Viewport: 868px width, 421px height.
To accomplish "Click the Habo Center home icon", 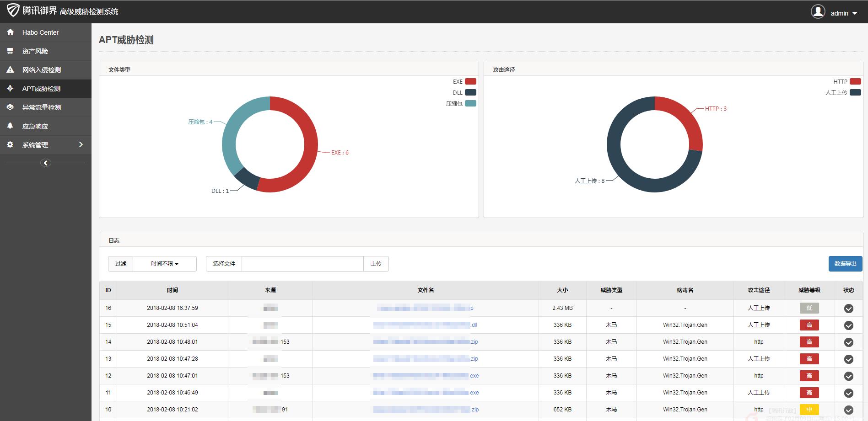I will (10, 32).
